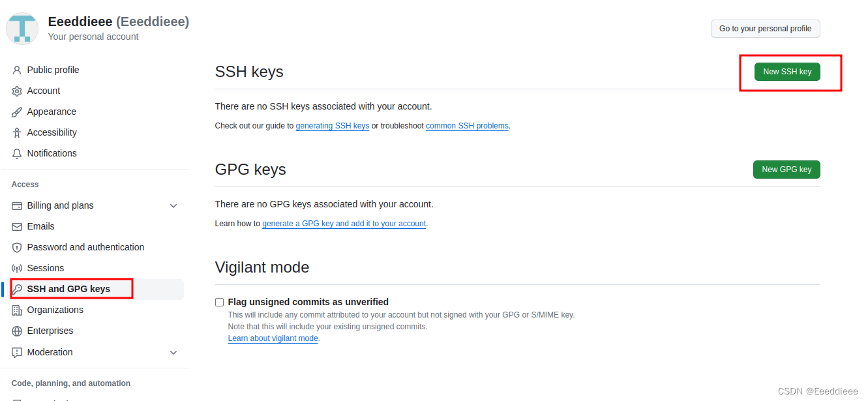Open the generating SSH keys guide link

[333, 125]
